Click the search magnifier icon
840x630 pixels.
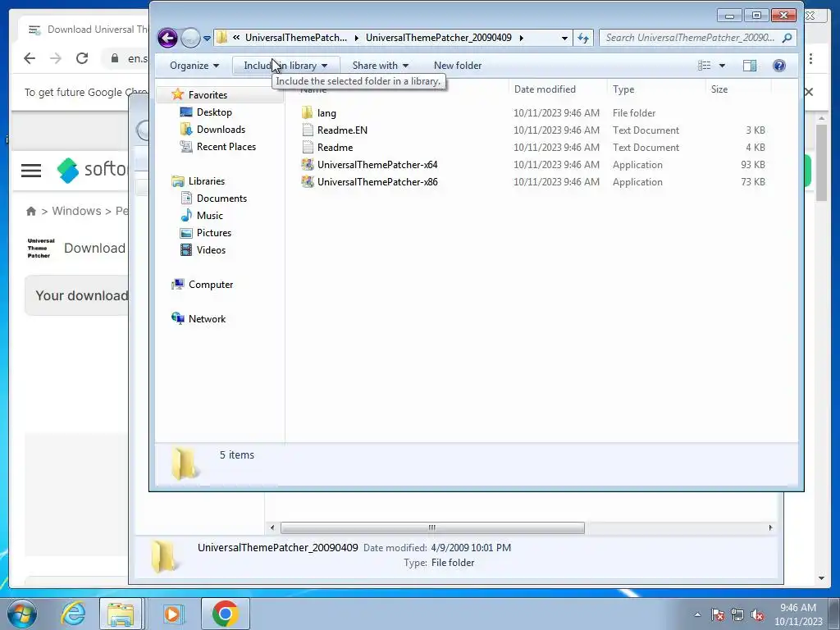tap(787, 38)
